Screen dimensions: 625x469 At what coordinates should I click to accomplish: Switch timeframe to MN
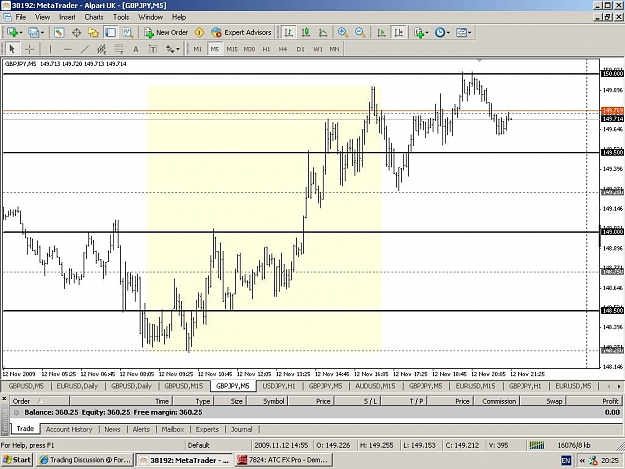[x=334, y=49]
